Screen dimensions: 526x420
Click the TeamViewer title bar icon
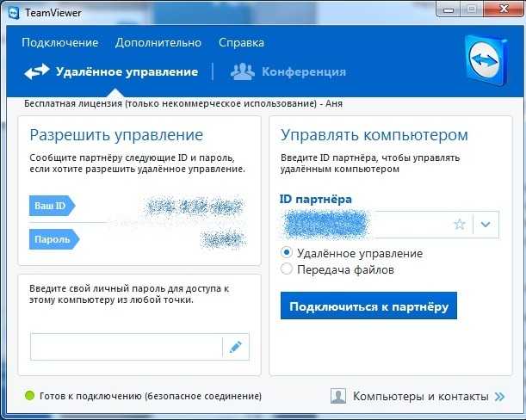coord(14,13)
